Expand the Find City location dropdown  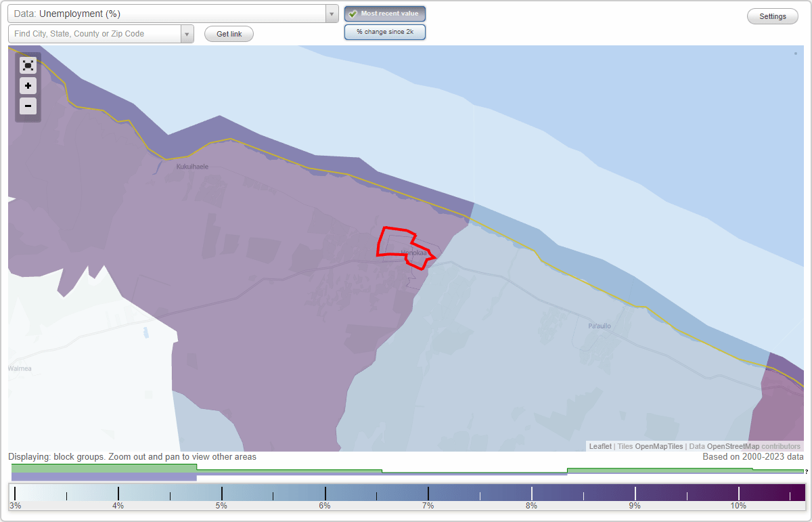[187, 33]
